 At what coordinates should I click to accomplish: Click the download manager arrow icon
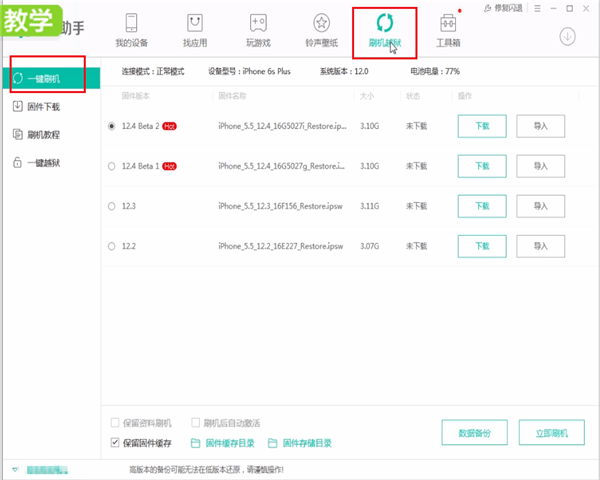pyautogui.click(x=568, y=37)
